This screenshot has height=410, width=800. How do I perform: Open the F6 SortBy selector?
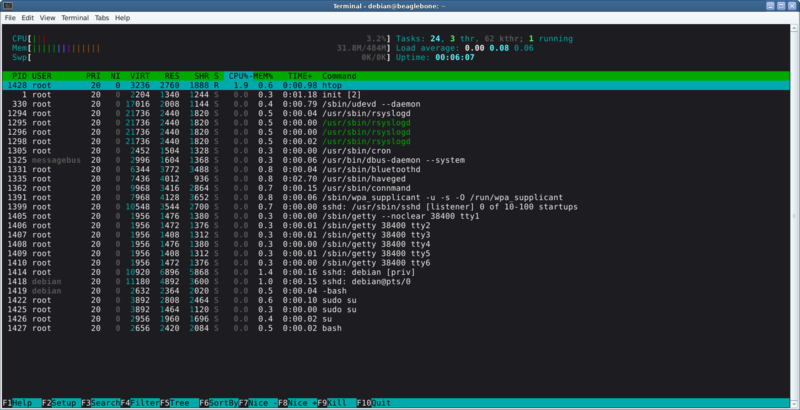pos(218,402)
